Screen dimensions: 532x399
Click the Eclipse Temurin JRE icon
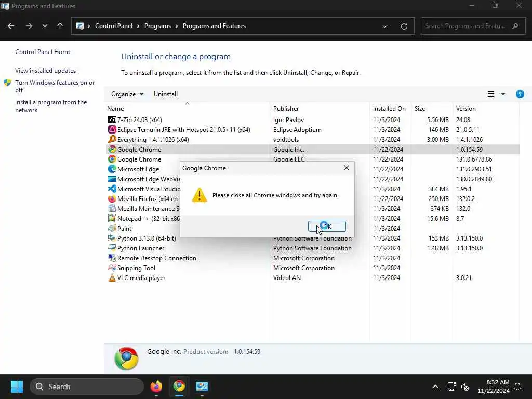pos(112,129)
